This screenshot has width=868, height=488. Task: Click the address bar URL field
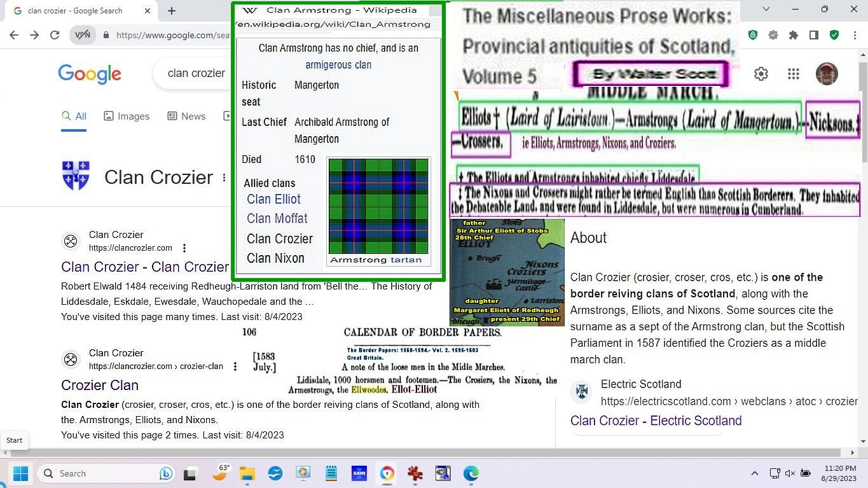coord(173,35)
